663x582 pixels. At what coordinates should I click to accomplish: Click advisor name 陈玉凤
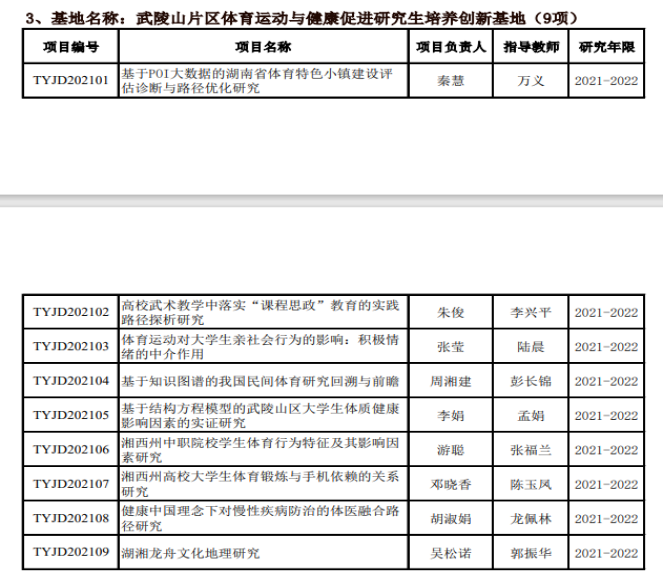tap(531, 484)
